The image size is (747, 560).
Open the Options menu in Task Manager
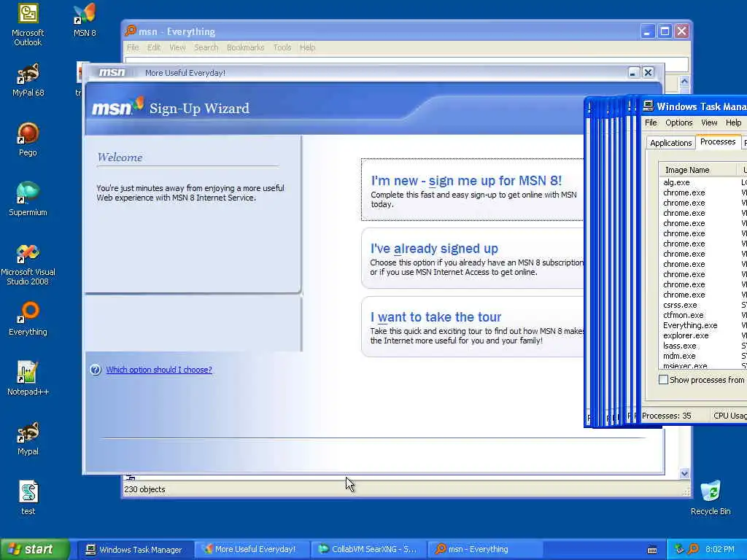679,122
